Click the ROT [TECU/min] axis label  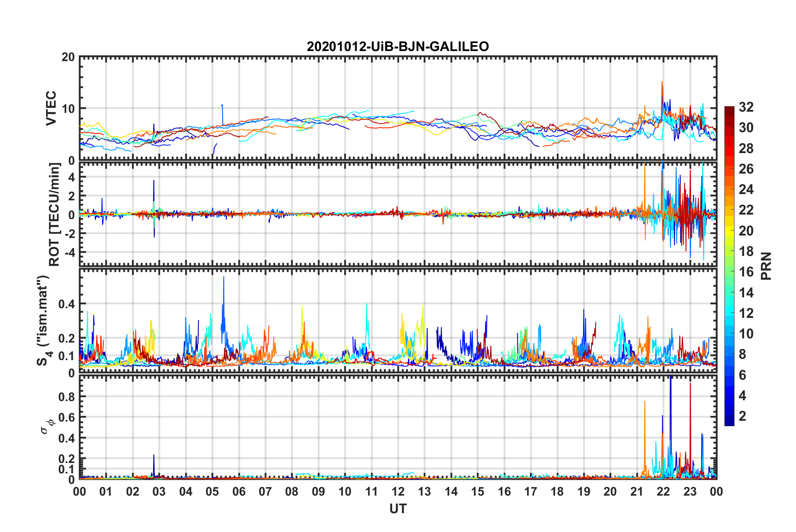pos(54,215)
